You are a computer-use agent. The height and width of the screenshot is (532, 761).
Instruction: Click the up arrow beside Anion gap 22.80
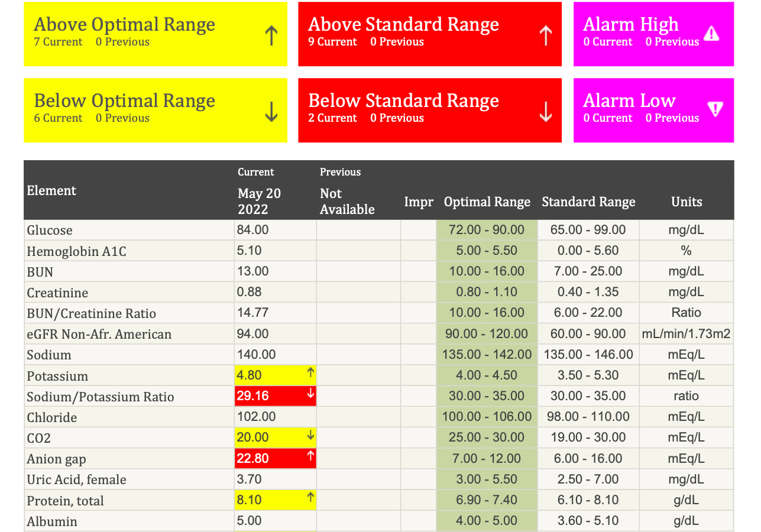[x=310, y=456]
